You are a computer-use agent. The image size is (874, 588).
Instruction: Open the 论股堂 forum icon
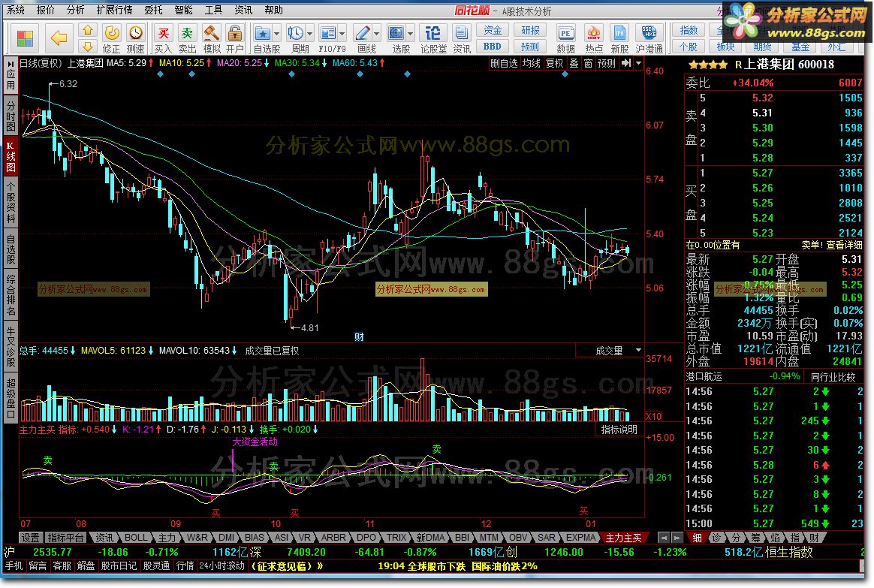click(x=433, y=38)
